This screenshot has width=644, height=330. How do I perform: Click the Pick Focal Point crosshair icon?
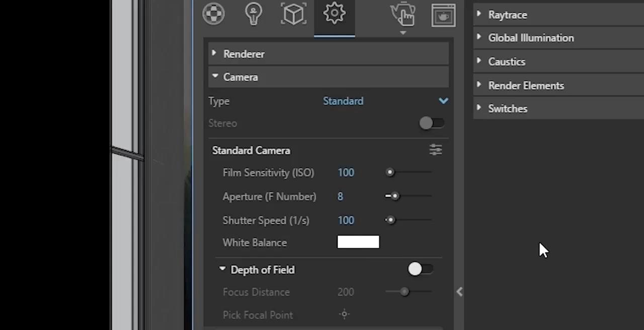pos(344,314)
